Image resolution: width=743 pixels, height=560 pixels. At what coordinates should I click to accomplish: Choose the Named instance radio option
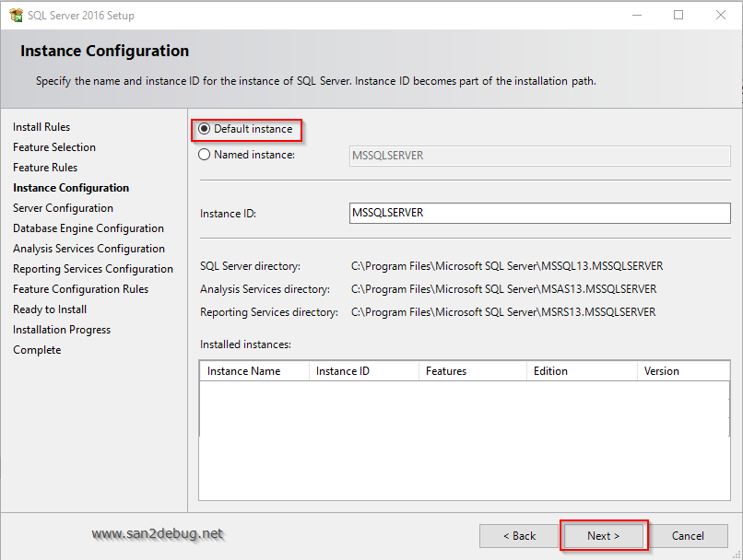205,156
